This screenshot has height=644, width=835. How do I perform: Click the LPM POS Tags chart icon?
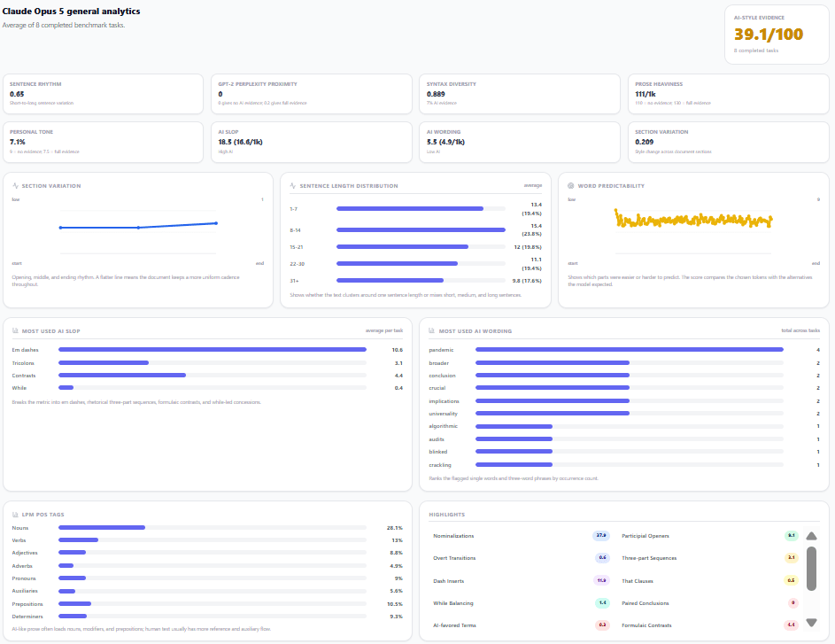tap(15, 515)
